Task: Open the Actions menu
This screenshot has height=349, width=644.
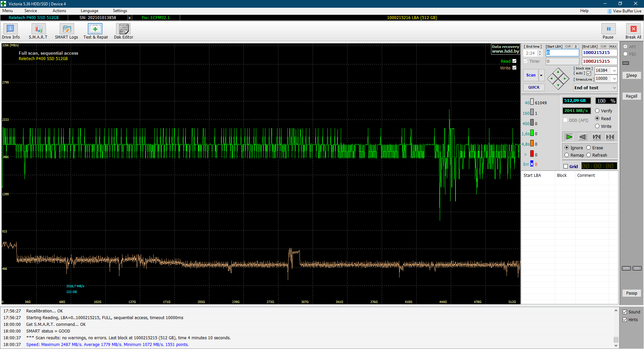Action: (x=59, y=11)
